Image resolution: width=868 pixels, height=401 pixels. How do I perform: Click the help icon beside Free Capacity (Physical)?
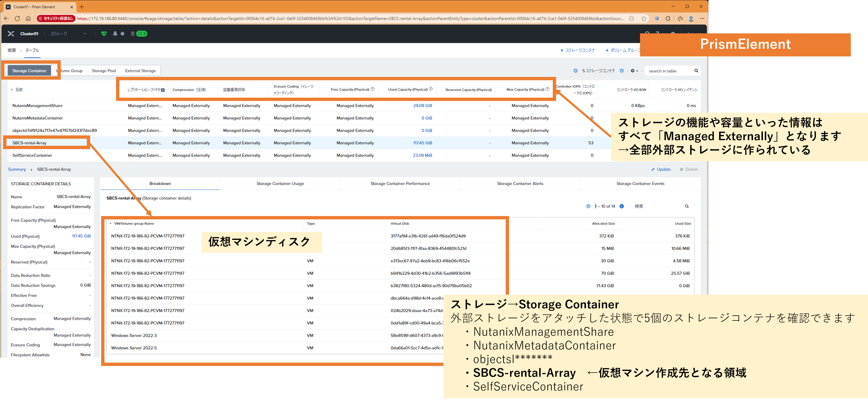tap(373, 89)
